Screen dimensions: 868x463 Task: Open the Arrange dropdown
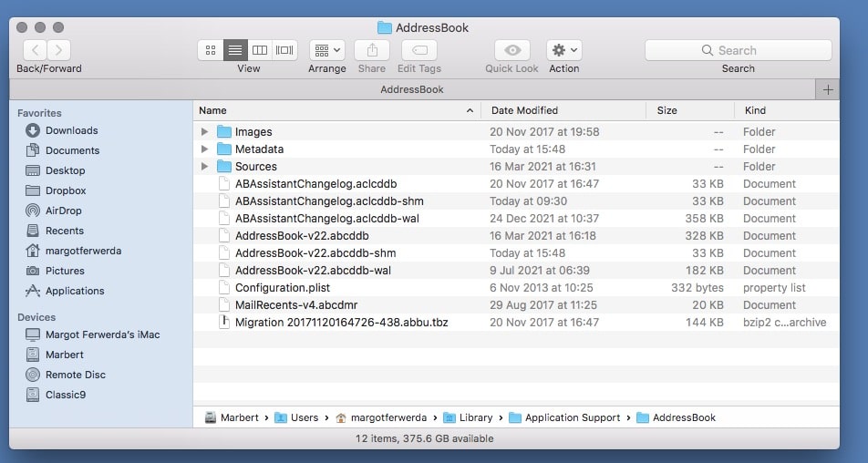tap(327, 50)
